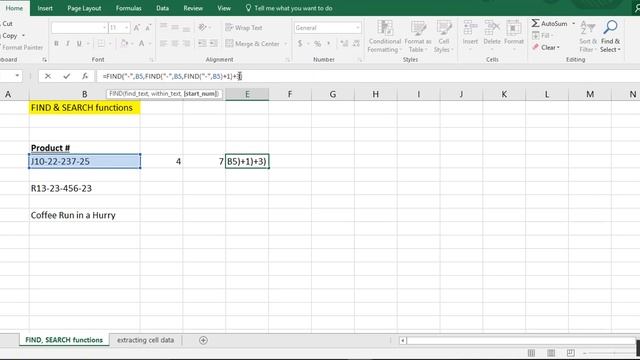Open Find & Select menu

pos(610,37)
